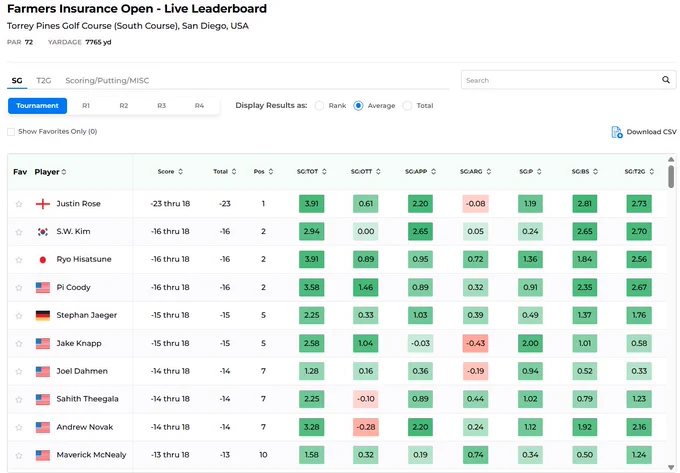Screen dimensions: 680x473
Task: Favorite Ryo Hisatsune with star icon
Action: 19,260
